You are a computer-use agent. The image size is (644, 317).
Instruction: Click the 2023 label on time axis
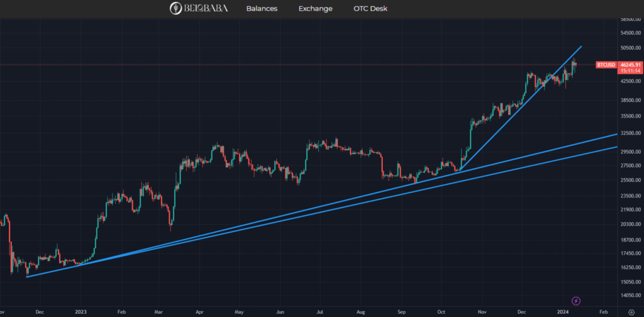(80, 311)
